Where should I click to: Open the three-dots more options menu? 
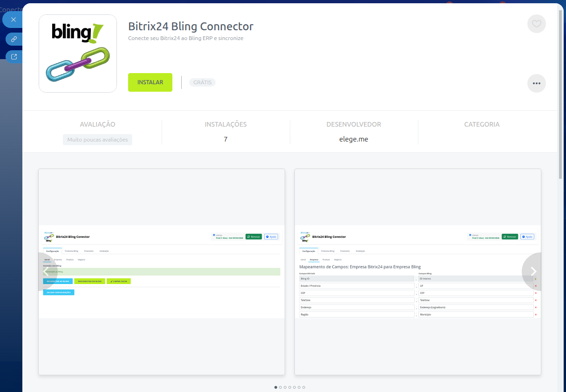coord(536,83)
